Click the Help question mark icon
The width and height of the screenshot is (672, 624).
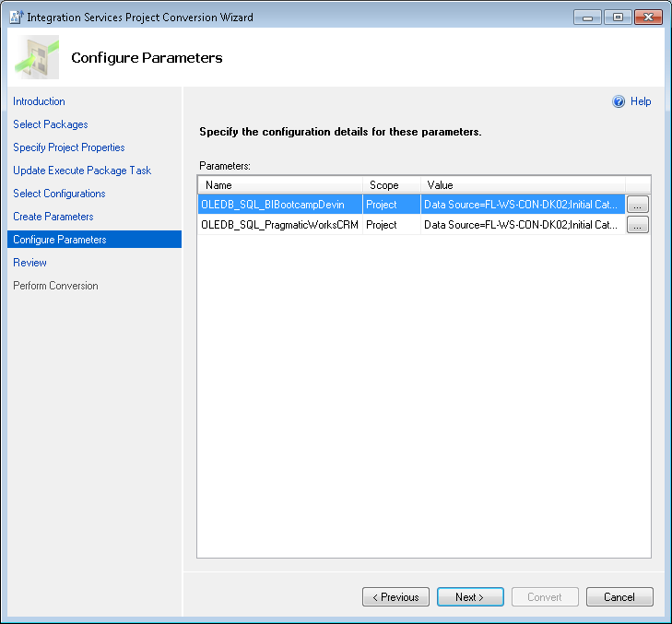click(x=619, y=102)
